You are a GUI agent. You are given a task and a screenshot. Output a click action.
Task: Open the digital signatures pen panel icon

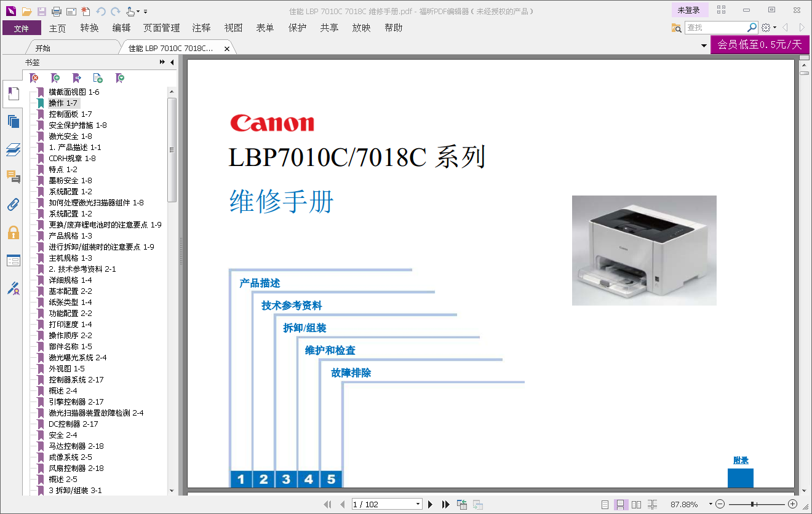pos(13,288)
